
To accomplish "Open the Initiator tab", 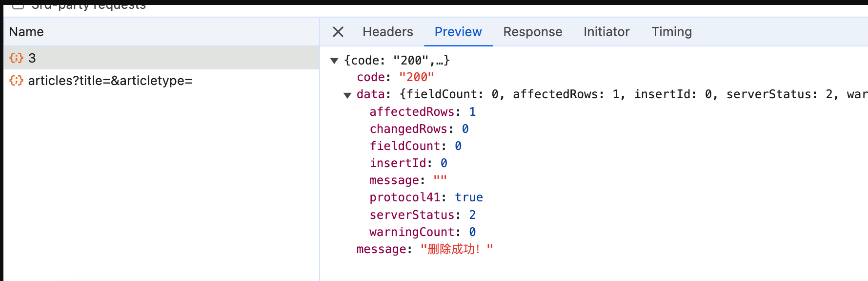I will (x=606, y=32).
